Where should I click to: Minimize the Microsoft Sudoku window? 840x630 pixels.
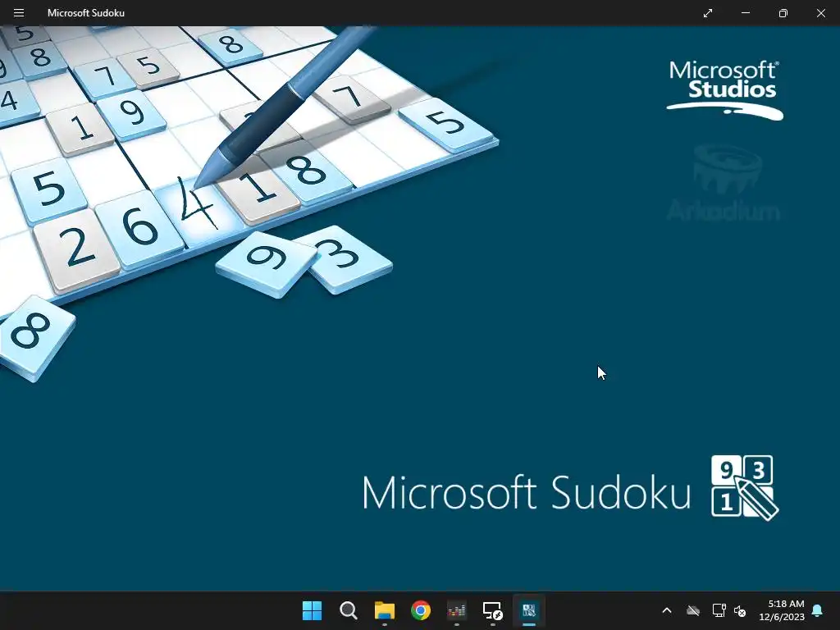point(745,13)
